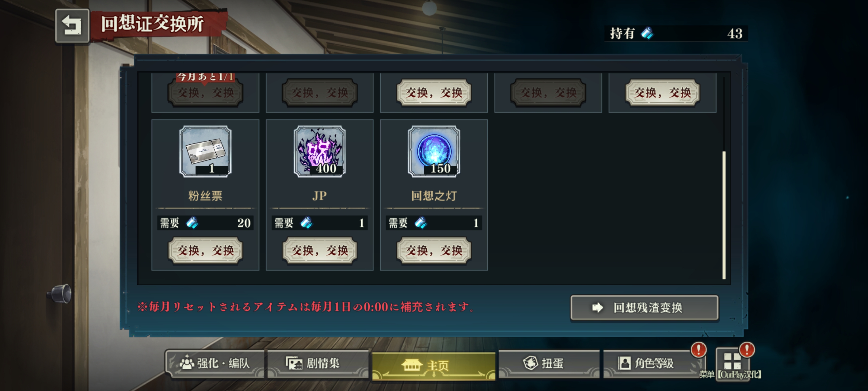
Task: Select the purple JP flame icon
Action: click(x=320, y=152)
